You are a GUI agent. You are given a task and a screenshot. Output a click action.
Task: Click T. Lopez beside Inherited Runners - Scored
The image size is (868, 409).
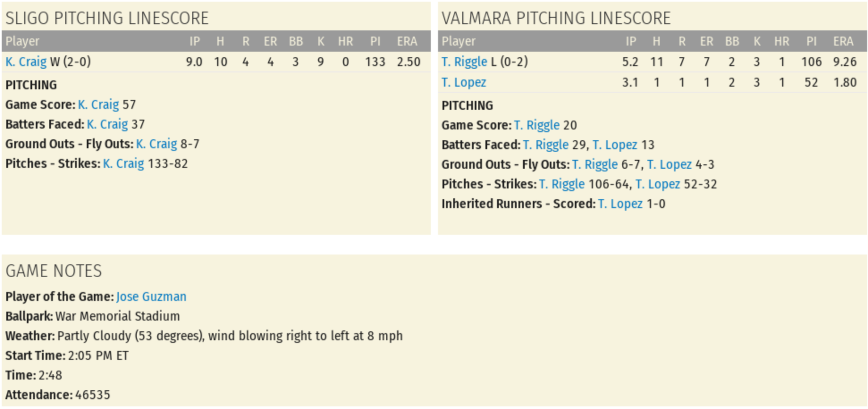click(620, 204)
